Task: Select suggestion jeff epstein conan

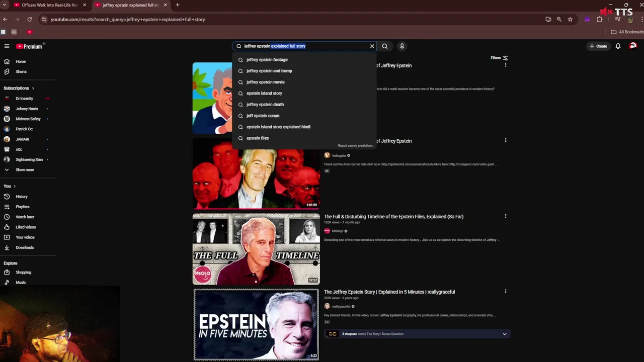Action: [304, 116]
